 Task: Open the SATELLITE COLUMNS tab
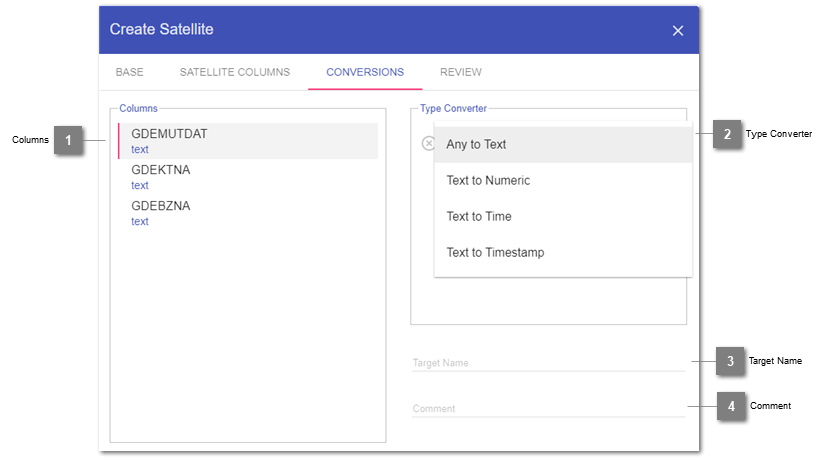[x=235, y=72]
